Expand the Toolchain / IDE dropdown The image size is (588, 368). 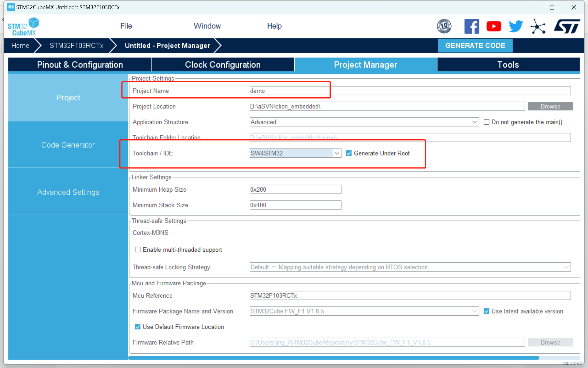337,153
